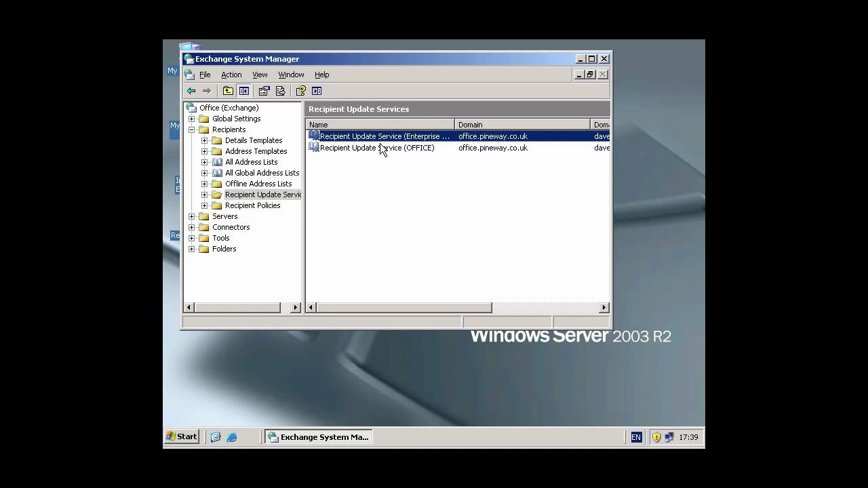This screenshot has width=868, height=488.
Task: Click the domain cell in the OFFICE row
Action: click(493, 148)
